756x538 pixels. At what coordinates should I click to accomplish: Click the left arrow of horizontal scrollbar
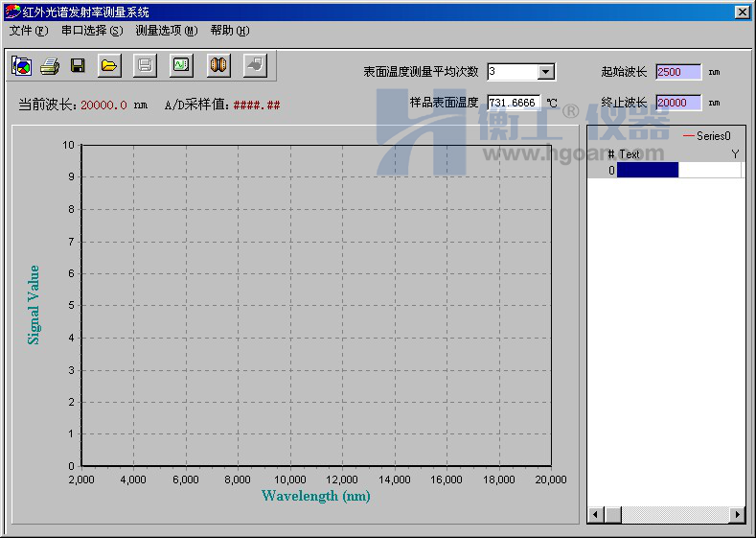click(x=595, y=515)
